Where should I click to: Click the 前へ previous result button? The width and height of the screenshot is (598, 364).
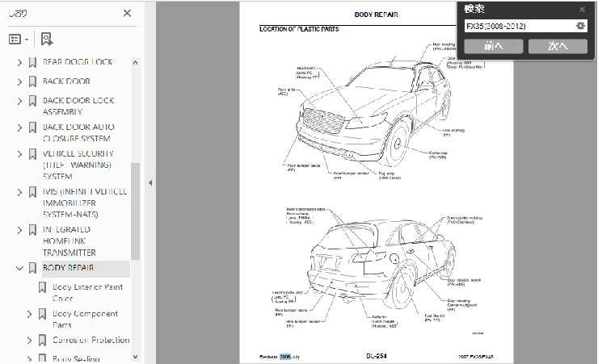coord(493,47)
